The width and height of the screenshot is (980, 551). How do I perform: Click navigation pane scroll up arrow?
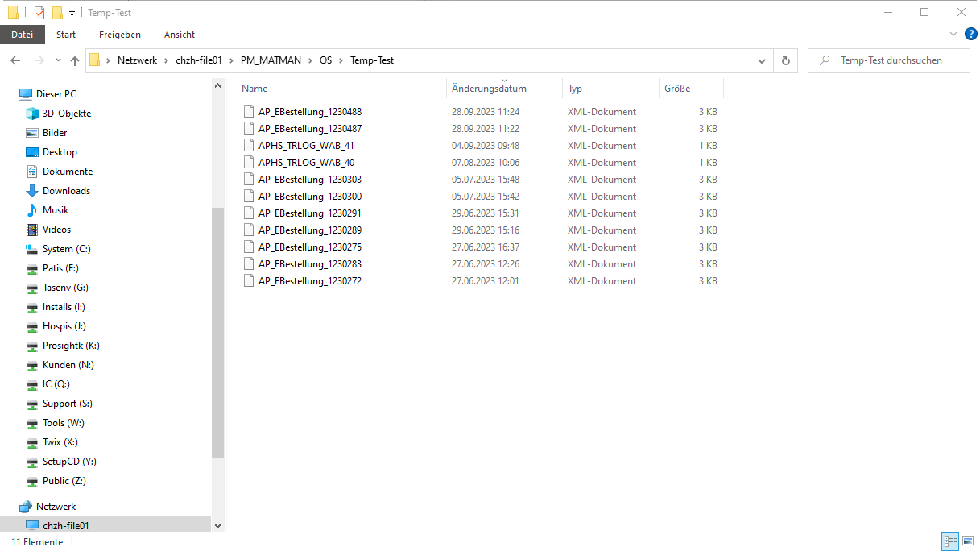(217, 85)
